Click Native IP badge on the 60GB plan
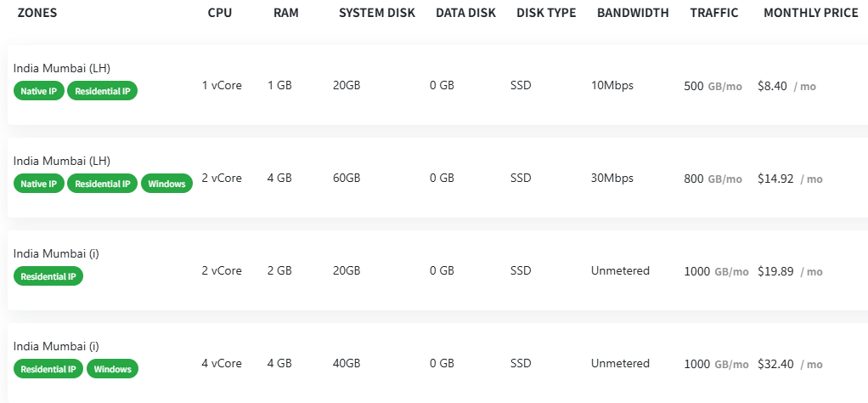Screen dimensions: 868x403 tap(39, 184)
